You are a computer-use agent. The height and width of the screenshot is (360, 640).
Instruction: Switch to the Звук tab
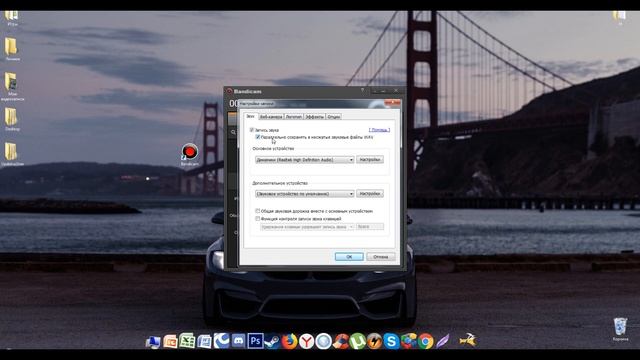(x=250, y=116)
